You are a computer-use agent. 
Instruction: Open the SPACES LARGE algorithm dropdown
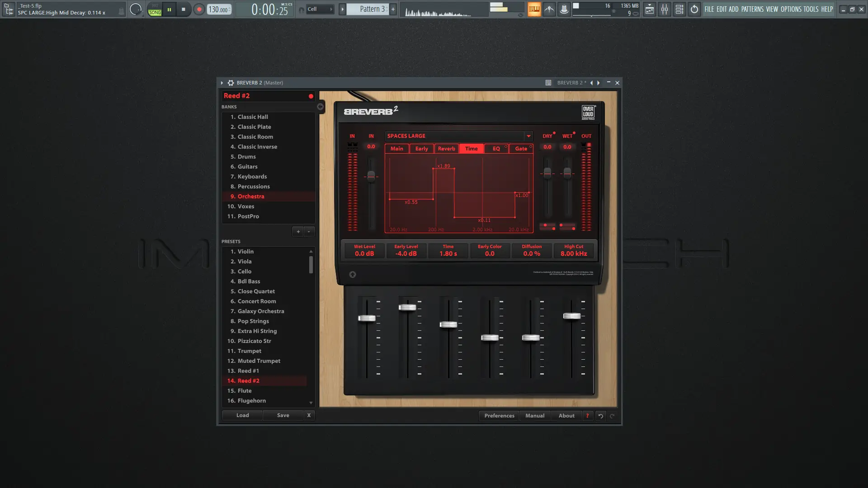click(x=528, y=136)
